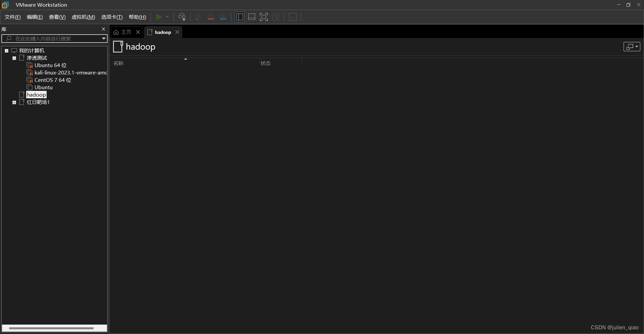The width and height of the screenshot is (644, 334).
Task: Click the library horizontal scrollbar
Action: click(51, 328)
